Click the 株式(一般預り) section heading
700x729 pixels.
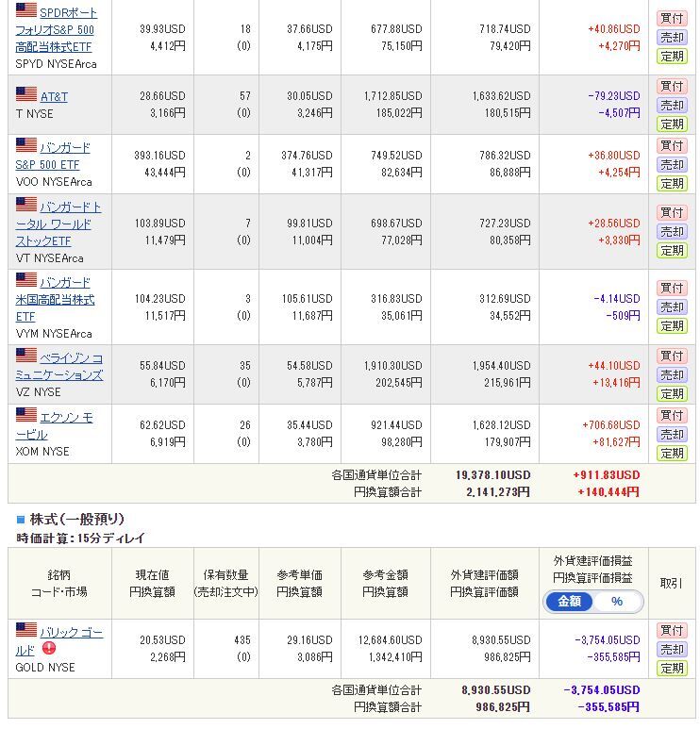pyautogui.click(x=76, y=519)
